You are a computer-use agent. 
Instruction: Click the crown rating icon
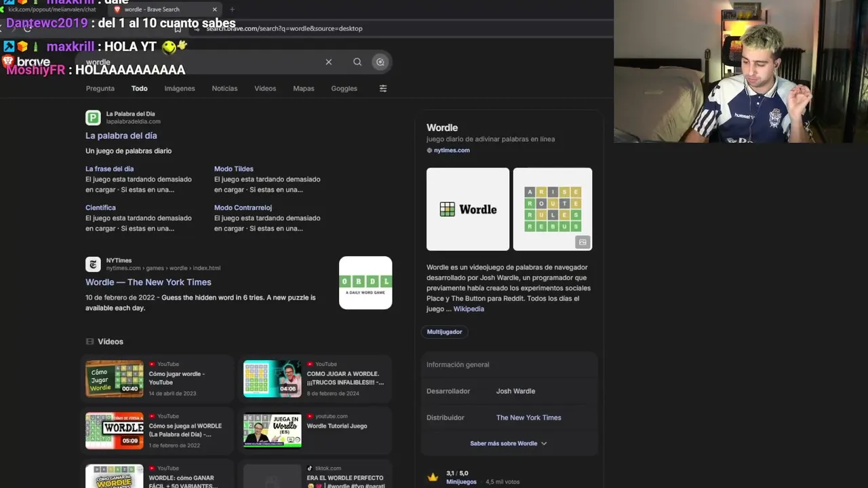pos(433,477)
